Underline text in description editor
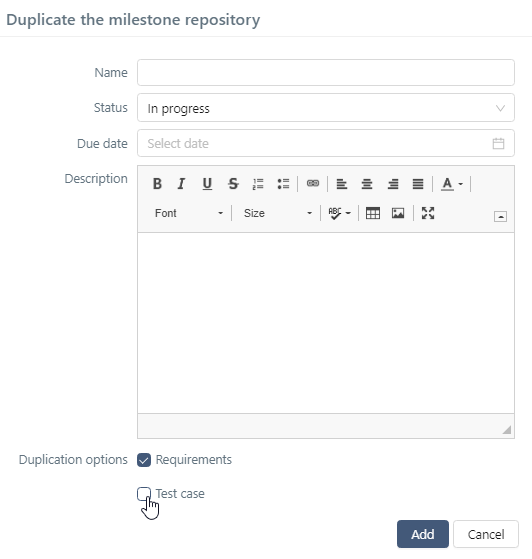Viewport: 532px width, 559px height. pos(207,184)
